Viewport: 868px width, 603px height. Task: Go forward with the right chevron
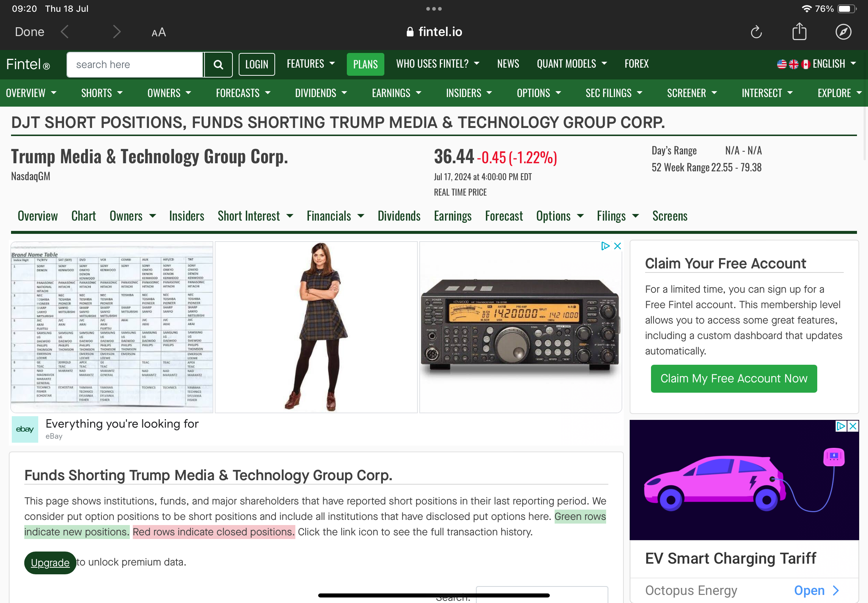[117, 32]
